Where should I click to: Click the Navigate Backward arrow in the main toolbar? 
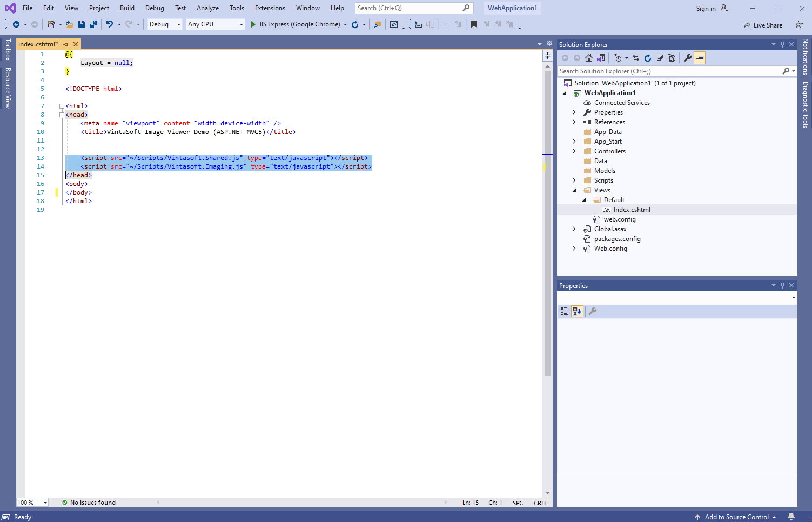click(16, 24)
